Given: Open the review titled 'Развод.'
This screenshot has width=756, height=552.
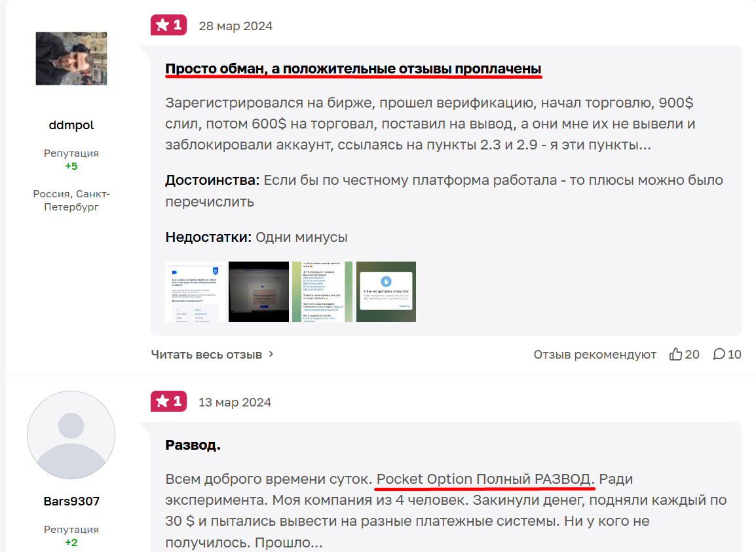Looking at the screenshot, I should coord(193,445).
